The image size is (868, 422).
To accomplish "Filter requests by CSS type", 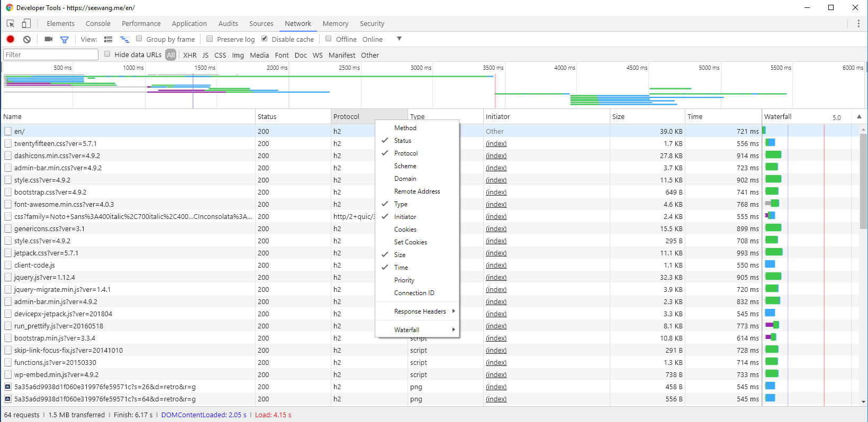I will [x=220, y=55].
